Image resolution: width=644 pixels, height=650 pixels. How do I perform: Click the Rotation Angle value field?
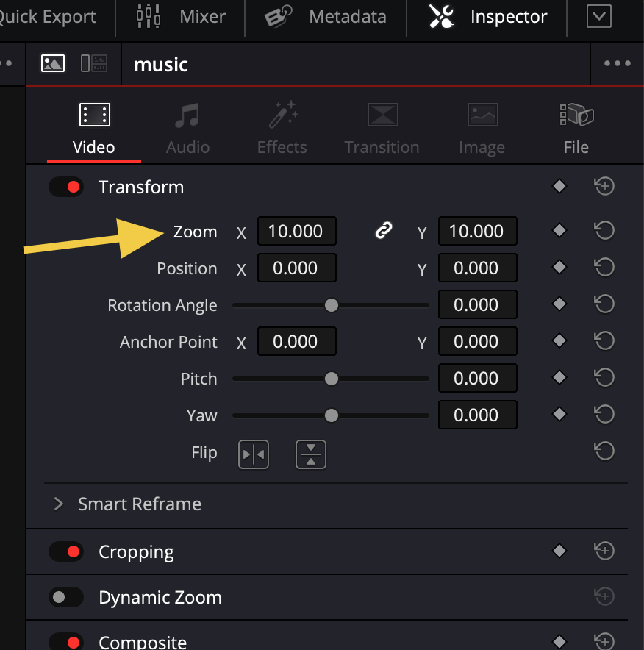477,304
